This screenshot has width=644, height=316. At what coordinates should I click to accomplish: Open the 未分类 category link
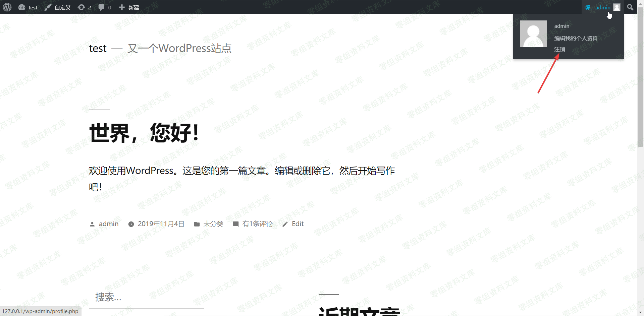(213, 224)
